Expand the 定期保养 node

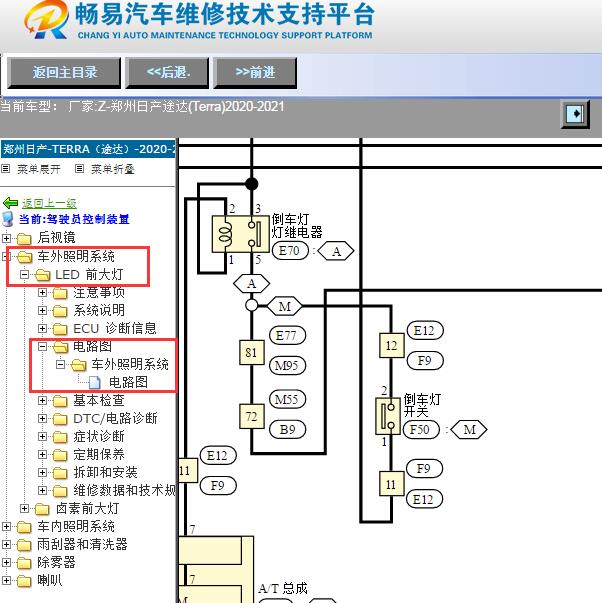point(42,455)
